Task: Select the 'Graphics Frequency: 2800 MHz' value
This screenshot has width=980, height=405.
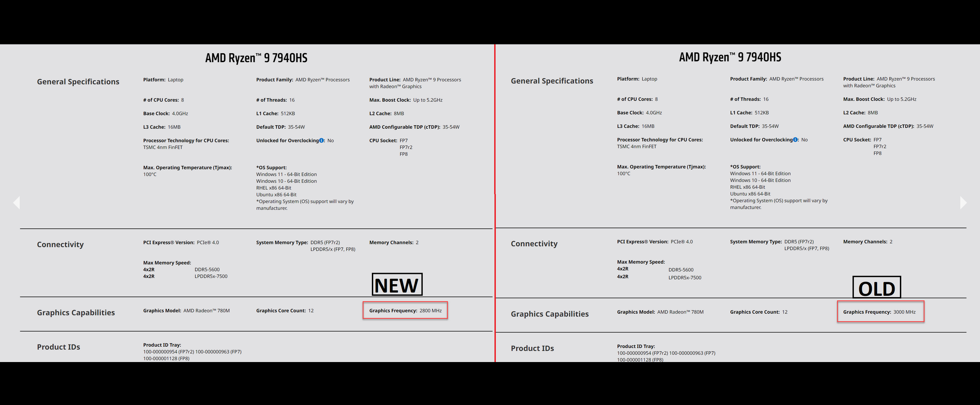Action: pyautogui.click(x=405, y=311)
